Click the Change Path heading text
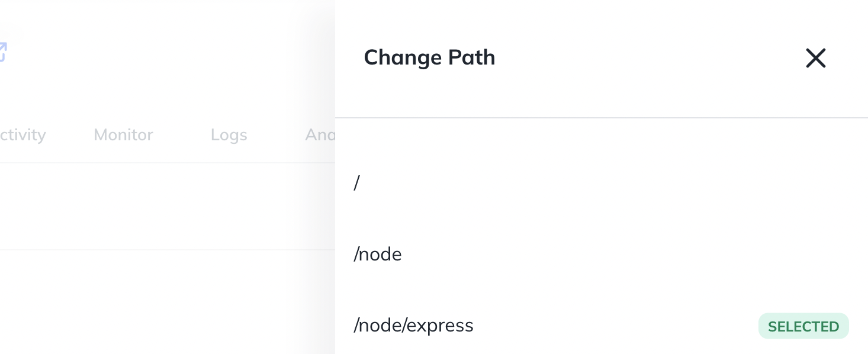This screenshot has width=868, height=354. click(429, 57)
